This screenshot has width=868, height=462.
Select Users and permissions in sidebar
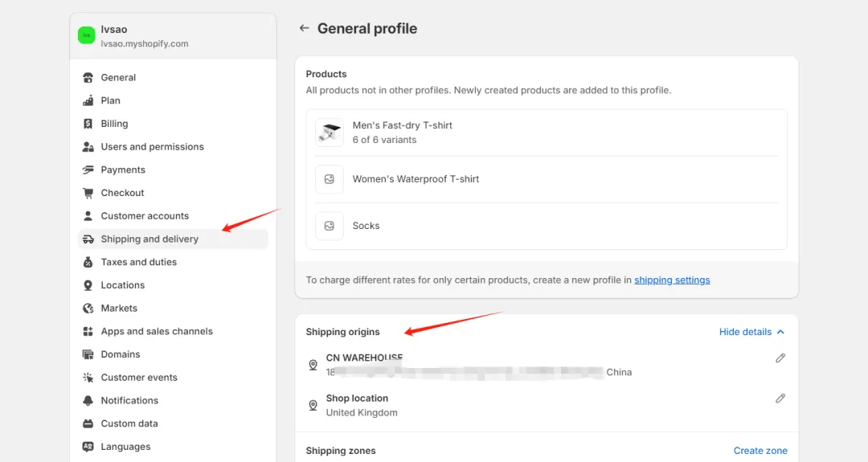[152, 147]
